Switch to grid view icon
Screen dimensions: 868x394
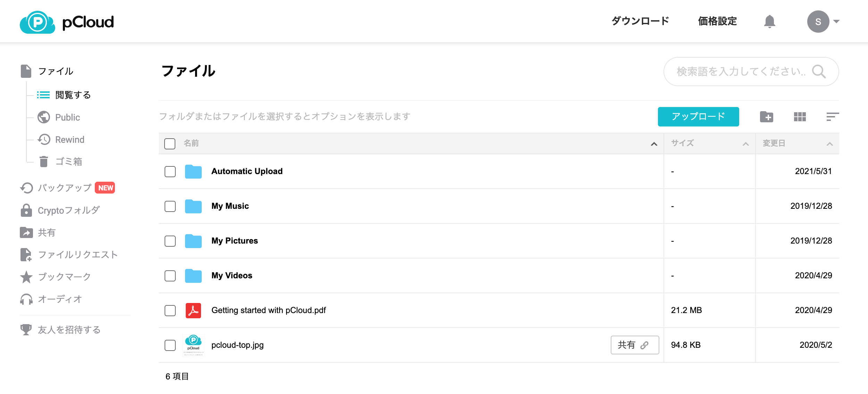point(800,117)
